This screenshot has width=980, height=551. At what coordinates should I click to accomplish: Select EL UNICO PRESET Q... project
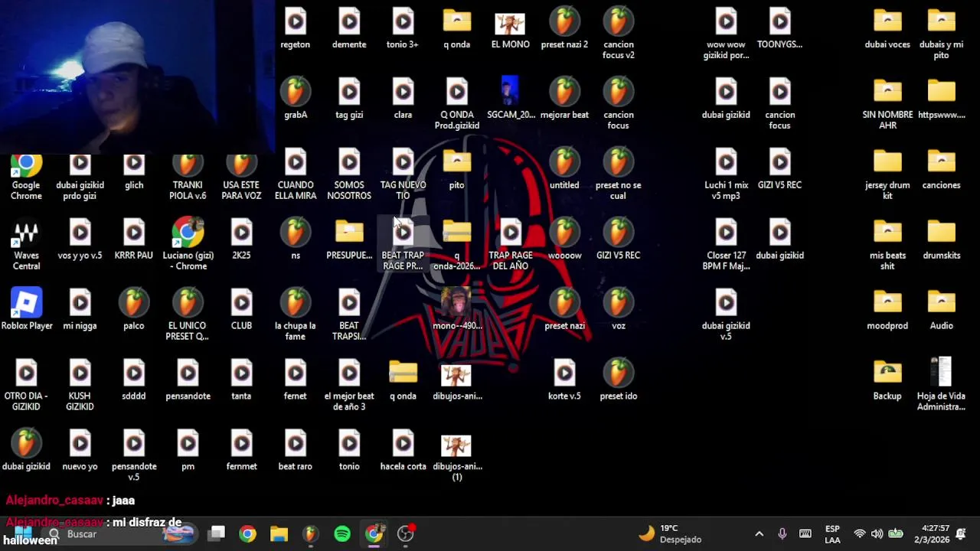tap(188, 315)
